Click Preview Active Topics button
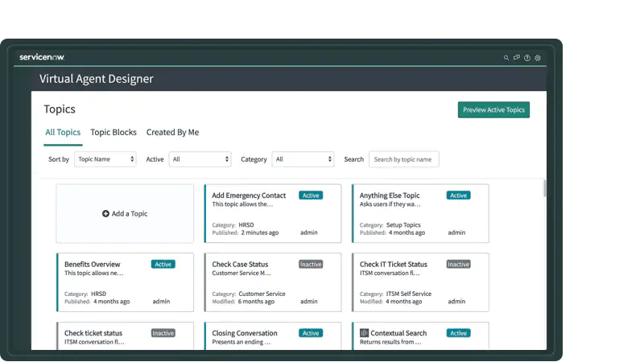This screenshot has width=644, height=362. [493, 109]
